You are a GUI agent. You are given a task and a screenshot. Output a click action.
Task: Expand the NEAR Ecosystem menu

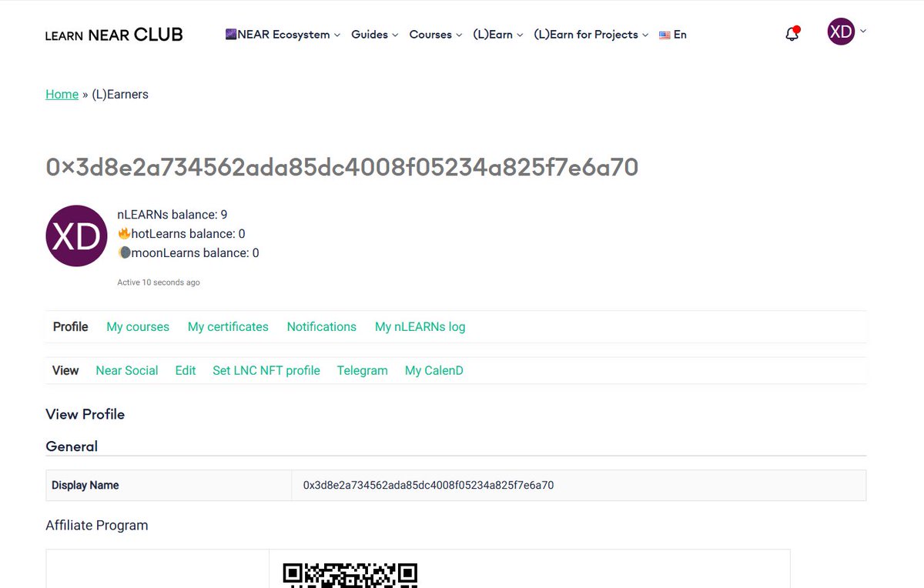pyautogui.click(x=283, y=35)
